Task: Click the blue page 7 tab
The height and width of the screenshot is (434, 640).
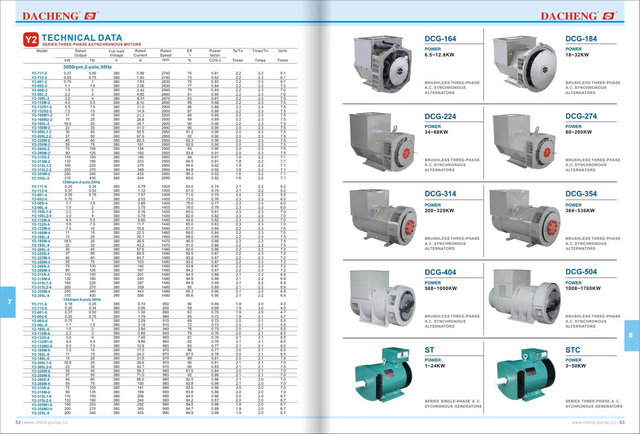Action: click(8, 302)
